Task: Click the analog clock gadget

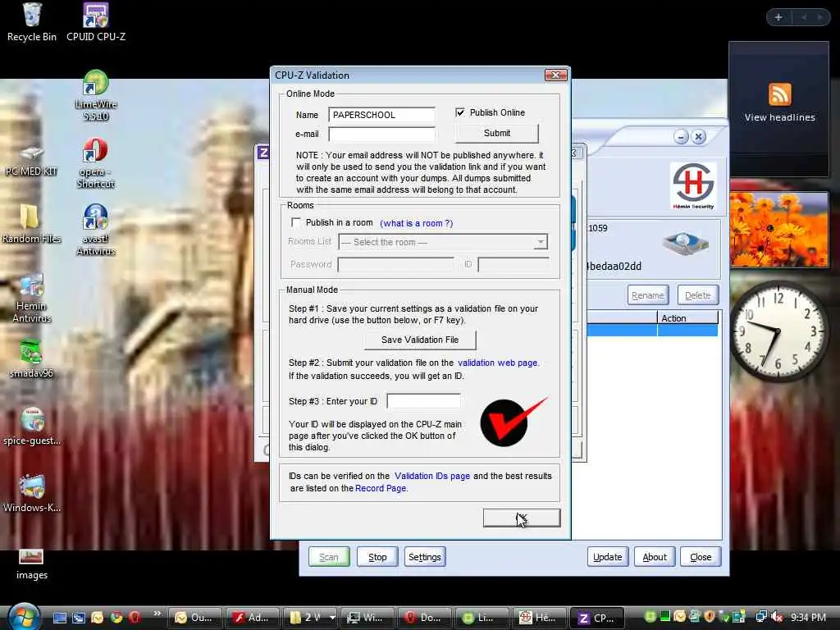Action: coord(778,332)
